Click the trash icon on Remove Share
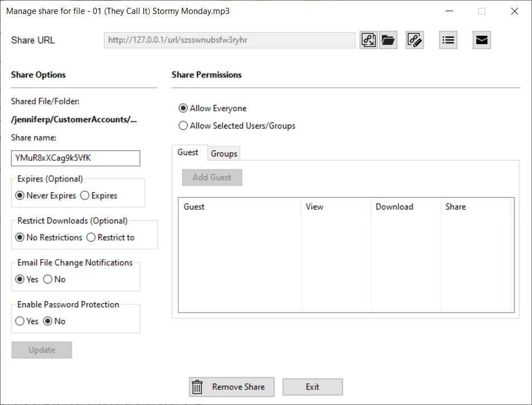 [x=197, y=387]
